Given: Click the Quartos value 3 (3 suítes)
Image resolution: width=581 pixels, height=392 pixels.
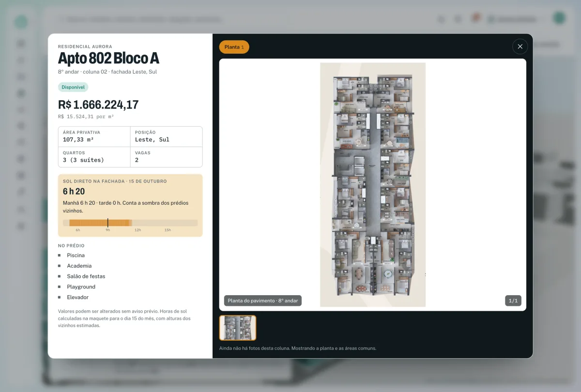Looking at the screenshot, I should tap(83, 160).
